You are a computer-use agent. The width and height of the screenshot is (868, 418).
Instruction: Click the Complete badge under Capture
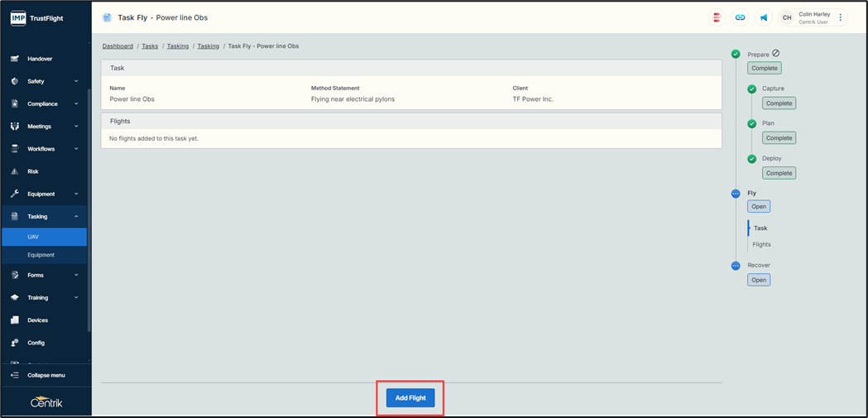[x=779, y=103]
